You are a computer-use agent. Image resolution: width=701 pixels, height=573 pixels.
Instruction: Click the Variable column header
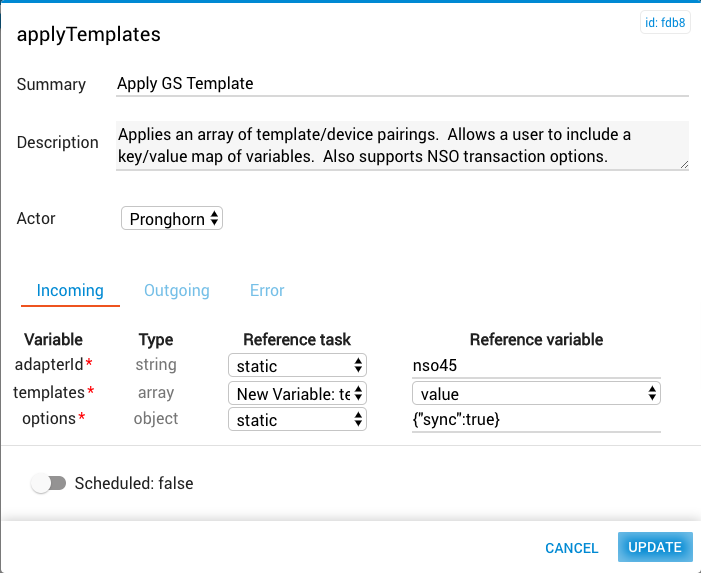point(53,340)
